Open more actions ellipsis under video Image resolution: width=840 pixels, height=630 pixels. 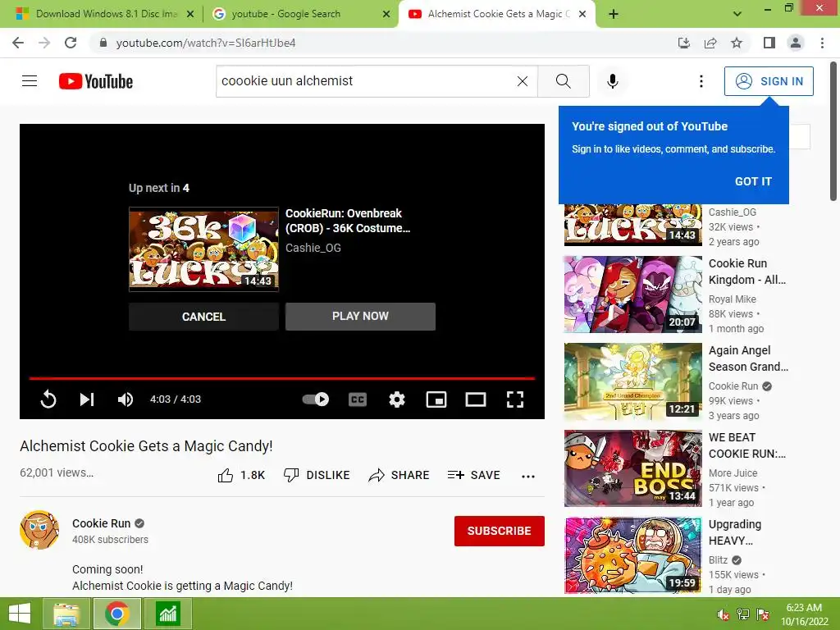point(528,476)
